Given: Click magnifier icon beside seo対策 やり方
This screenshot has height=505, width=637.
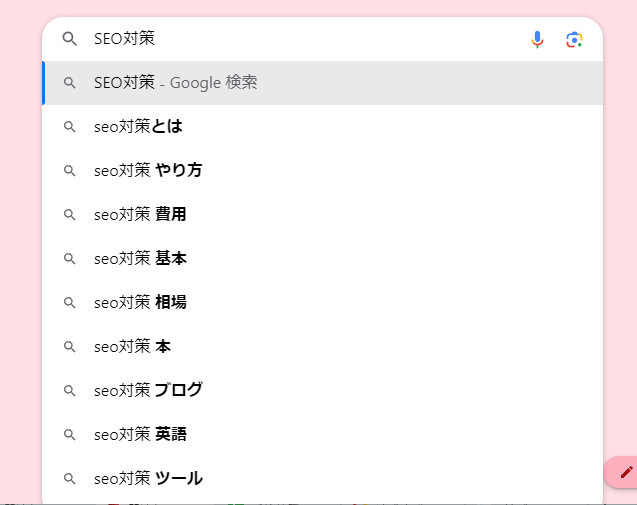Looking at the screenshot, I should pyautogui.click(x=69, y=171).
